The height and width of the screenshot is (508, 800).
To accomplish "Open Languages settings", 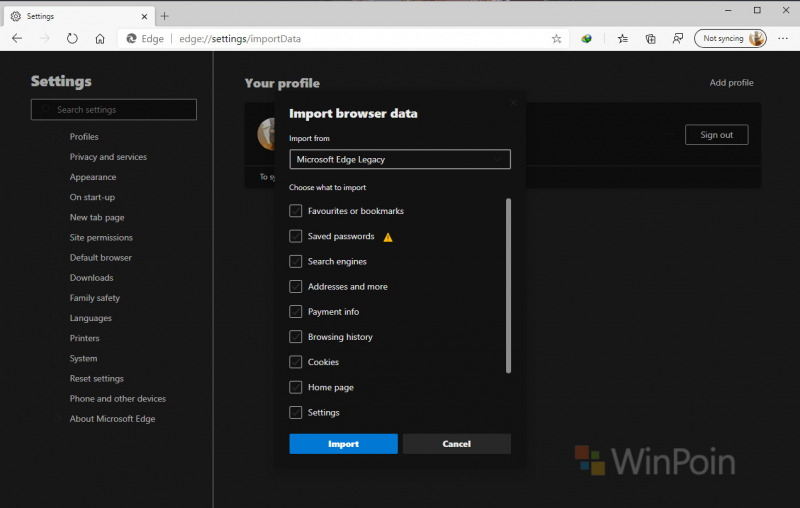I will click(90, 318).
